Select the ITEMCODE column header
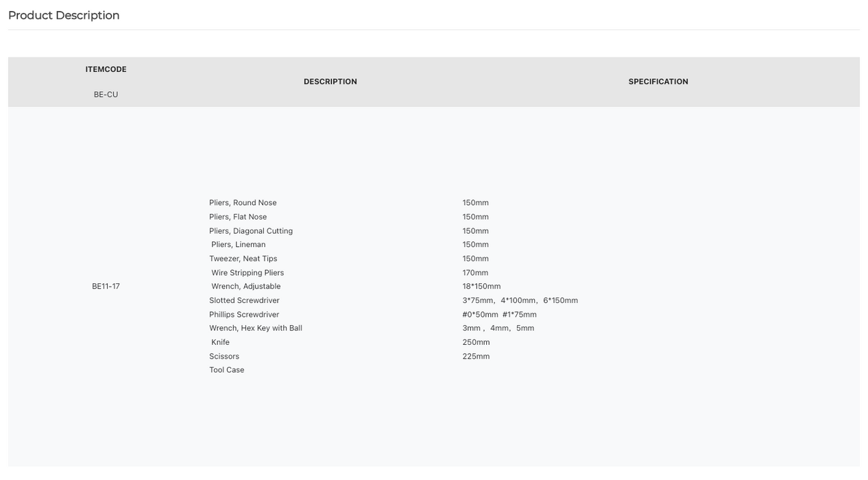The width and height of the screenshot is (868, 480). tap(106, 69)
